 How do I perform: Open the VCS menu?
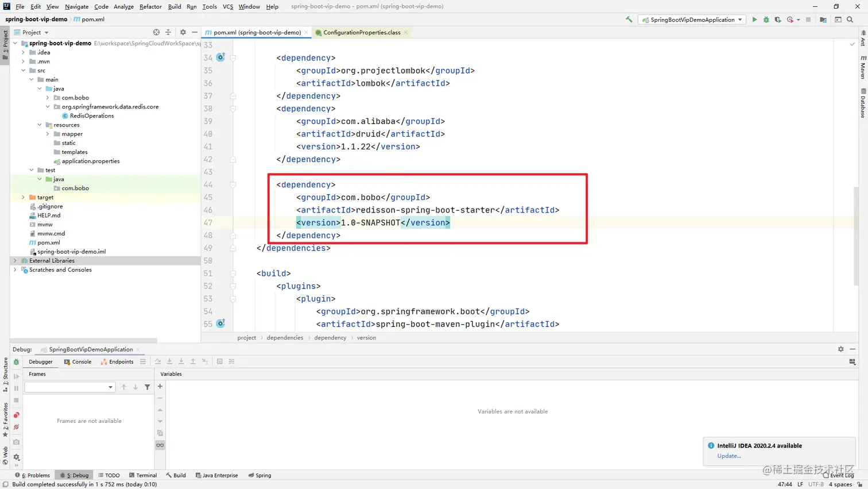pos(228,6)
